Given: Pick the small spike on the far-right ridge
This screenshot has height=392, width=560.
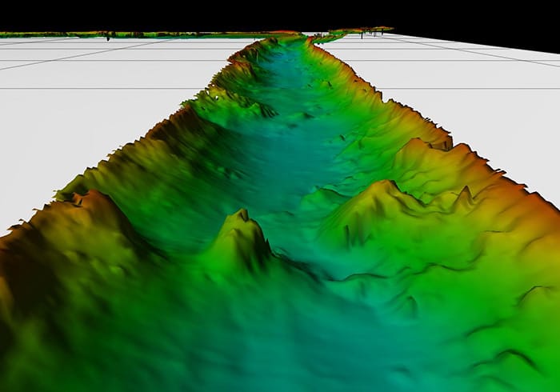Looking at the screenshot, I should pyautogui.click(x=462, y=194).
